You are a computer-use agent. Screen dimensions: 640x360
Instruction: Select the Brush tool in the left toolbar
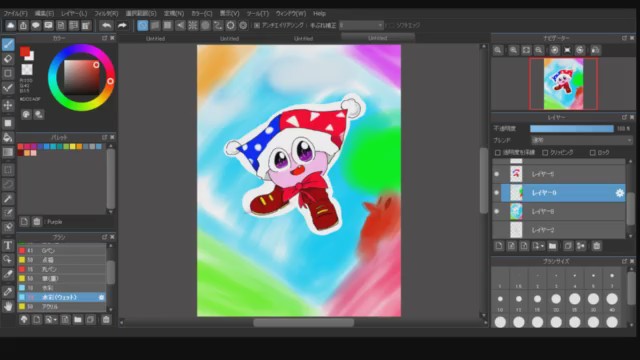point(8,44)
